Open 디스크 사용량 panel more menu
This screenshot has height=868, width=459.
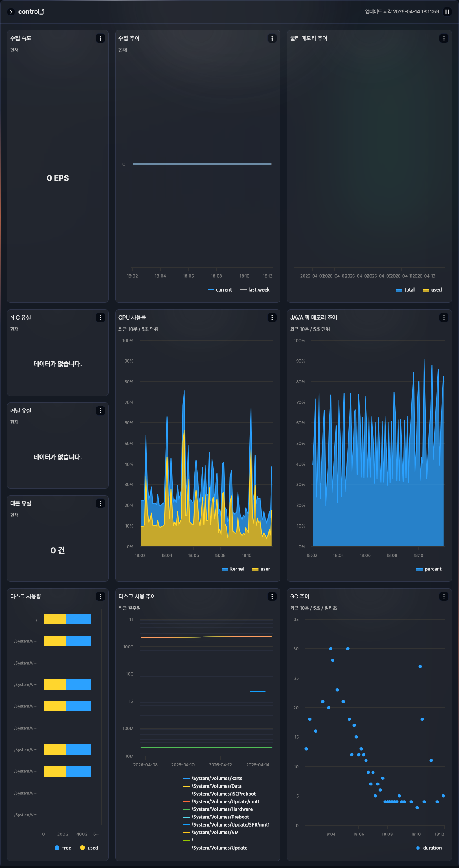click(x=101, y=596)
